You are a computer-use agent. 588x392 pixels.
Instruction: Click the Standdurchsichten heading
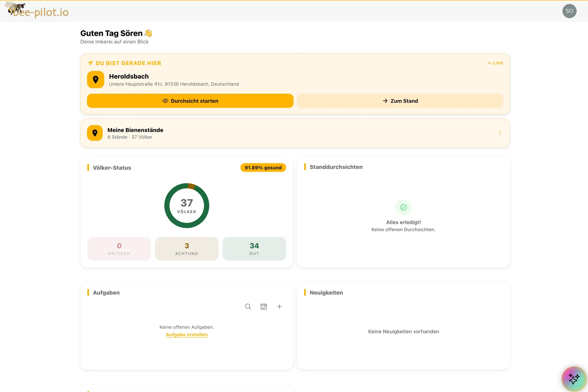(336, 167)
